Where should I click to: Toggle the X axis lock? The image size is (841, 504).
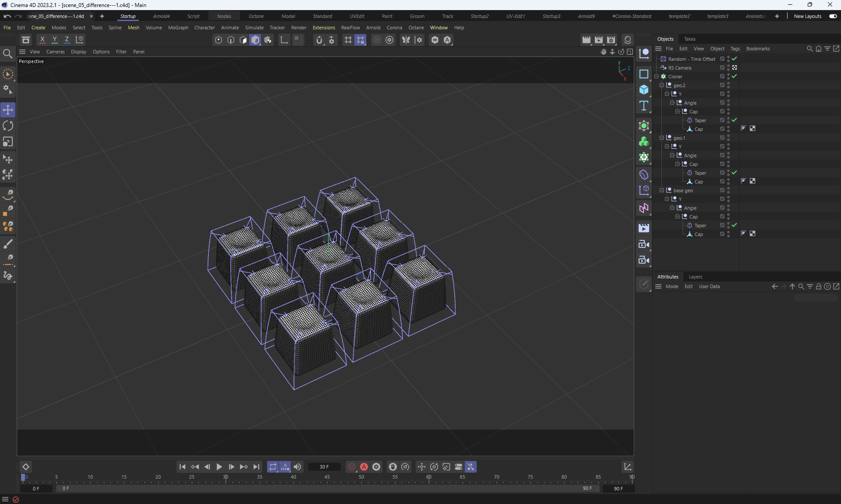42,40
